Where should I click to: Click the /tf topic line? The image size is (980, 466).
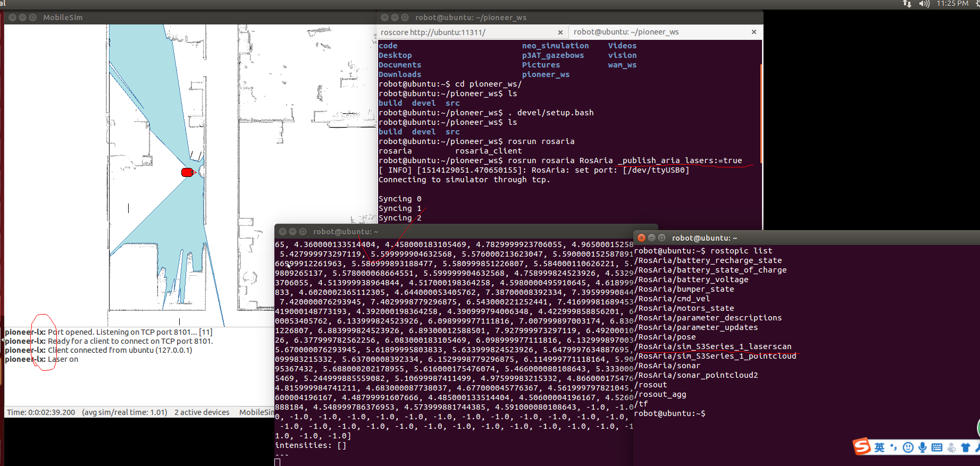641,404
